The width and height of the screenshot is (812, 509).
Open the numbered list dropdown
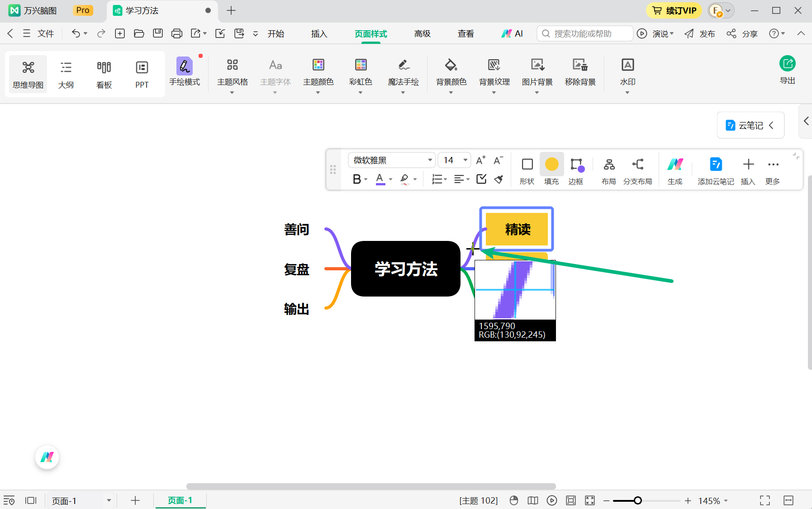pos(439,179)
